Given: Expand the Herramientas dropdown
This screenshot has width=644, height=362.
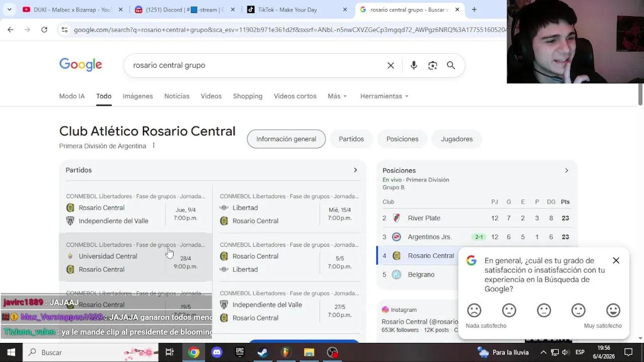Looking at the screenshot, I should pos(384,96).
